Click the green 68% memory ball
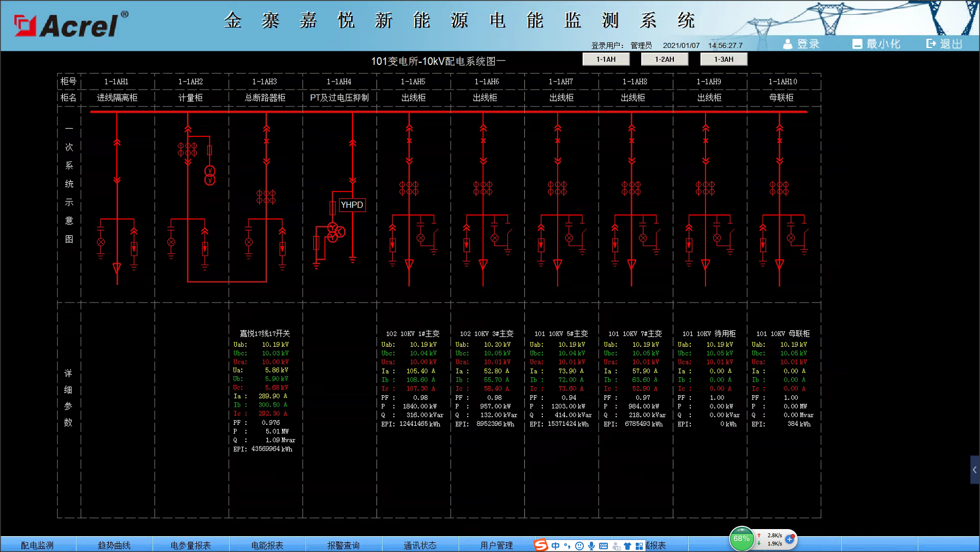 [741, 538]
